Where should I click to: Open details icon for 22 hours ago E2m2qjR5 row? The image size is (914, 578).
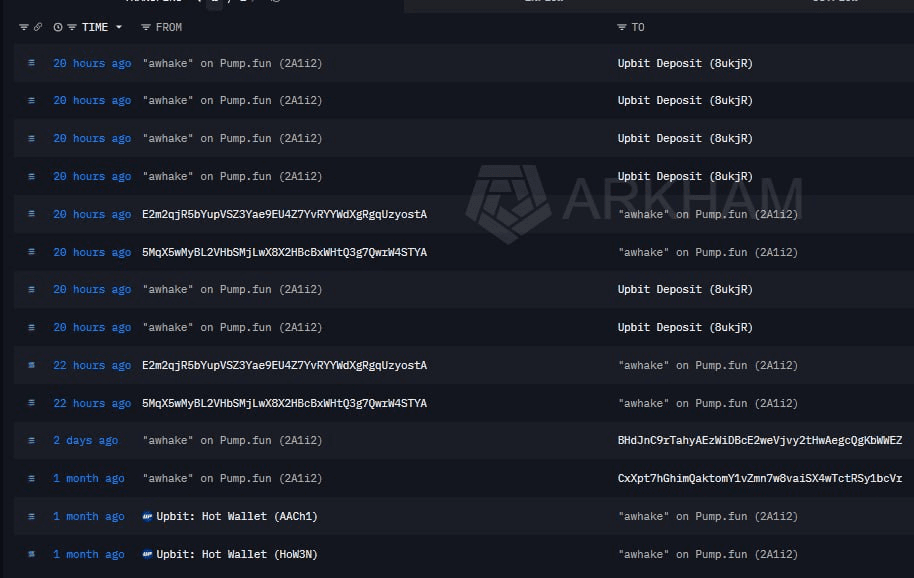click(31, 365)
